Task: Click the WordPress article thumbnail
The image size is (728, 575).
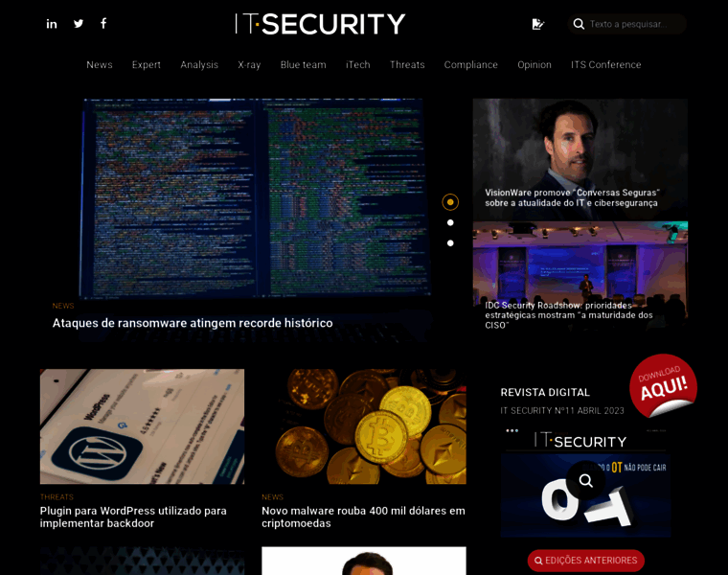Action: point(142,426)
